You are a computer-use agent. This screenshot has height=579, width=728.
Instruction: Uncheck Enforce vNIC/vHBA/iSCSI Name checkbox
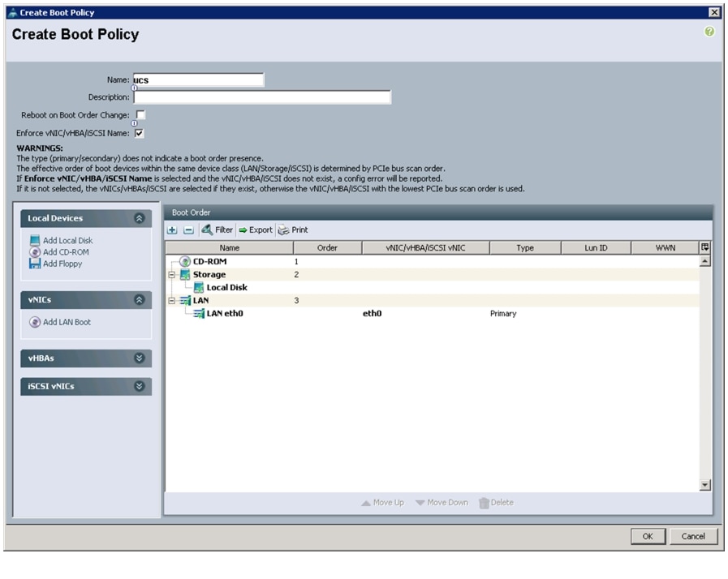pos(140,133)
